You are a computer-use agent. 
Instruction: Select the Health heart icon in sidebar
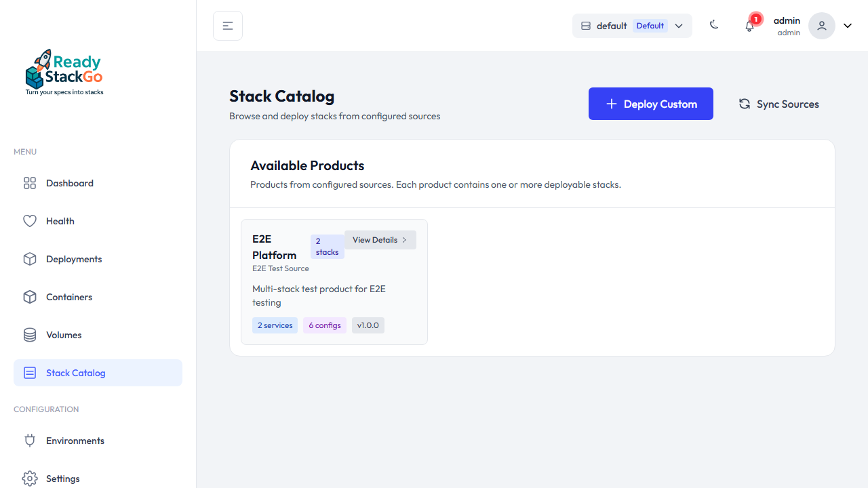(30, 221)
